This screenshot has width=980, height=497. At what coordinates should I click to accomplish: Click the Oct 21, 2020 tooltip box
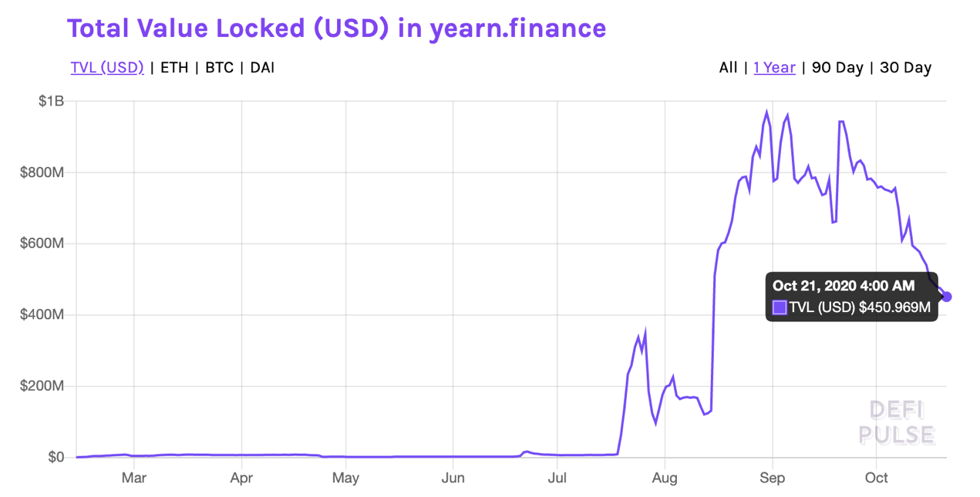(851, 297)
